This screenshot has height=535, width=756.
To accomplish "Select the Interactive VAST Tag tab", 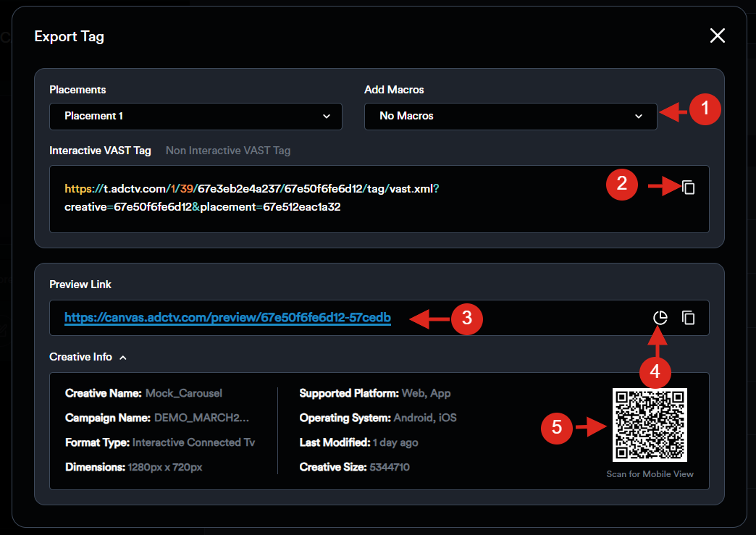I will tap(100, 151).
